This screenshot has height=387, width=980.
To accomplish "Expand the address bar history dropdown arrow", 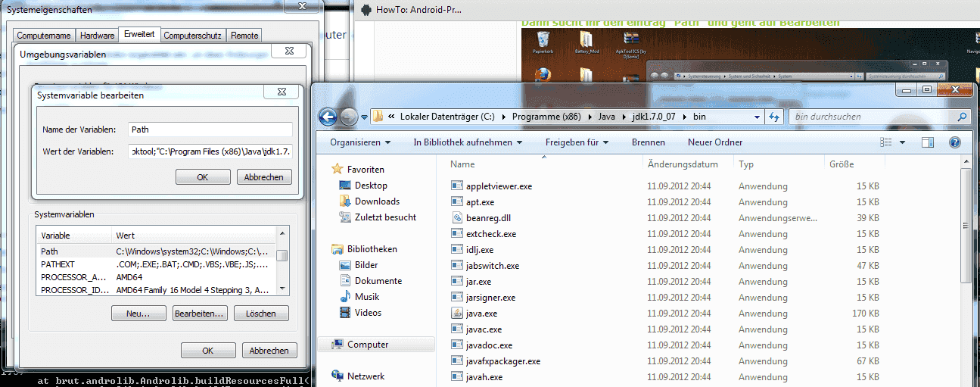I will click(x=758, y=117).
